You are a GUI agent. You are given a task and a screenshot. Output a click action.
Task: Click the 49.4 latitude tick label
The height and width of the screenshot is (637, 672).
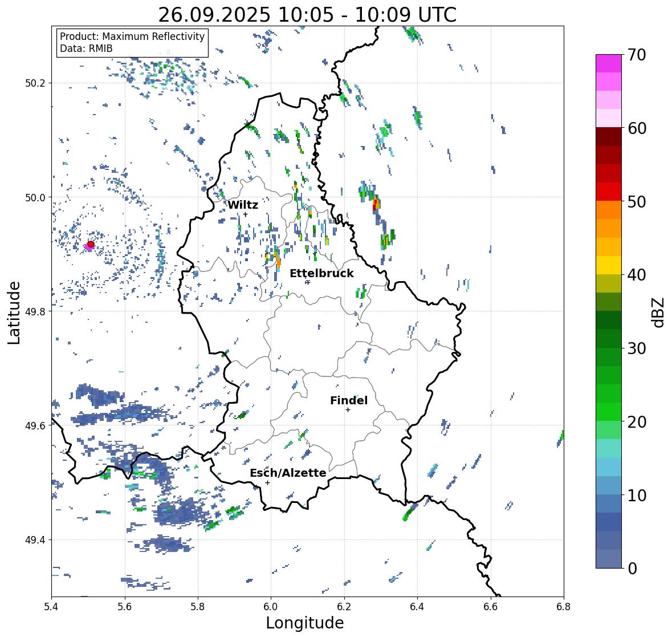(x=35, y=539)
